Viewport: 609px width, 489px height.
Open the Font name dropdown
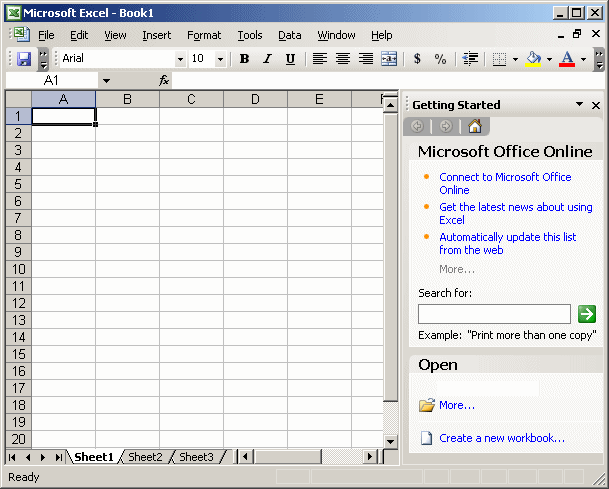(180, 59)
